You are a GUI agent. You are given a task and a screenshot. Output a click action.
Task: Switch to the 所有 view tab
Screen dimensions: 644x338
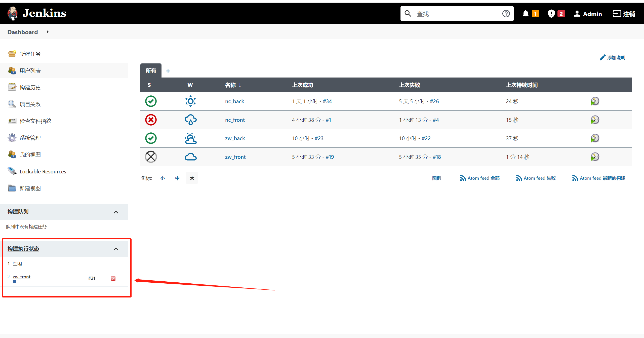pyautogui.click(x=150, y=71)
